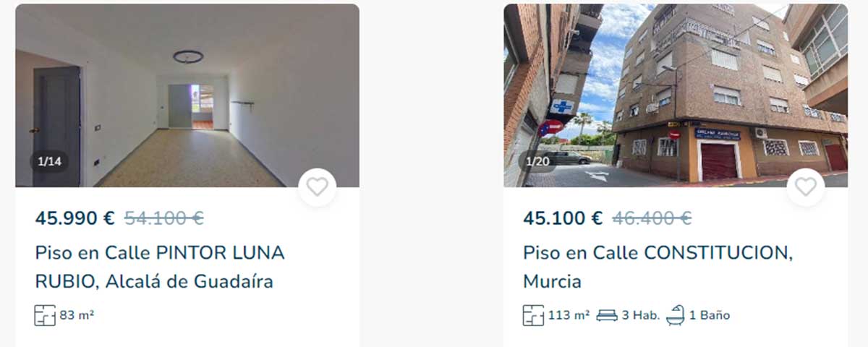Select the 1 Baño bathroom label

click(710, 315)
